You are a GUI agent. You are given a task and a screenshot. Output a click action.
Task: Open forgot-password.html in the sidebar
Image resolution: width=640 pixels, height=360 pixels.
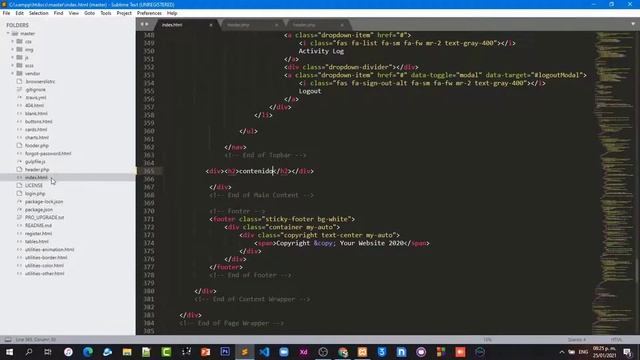[48, 153]
